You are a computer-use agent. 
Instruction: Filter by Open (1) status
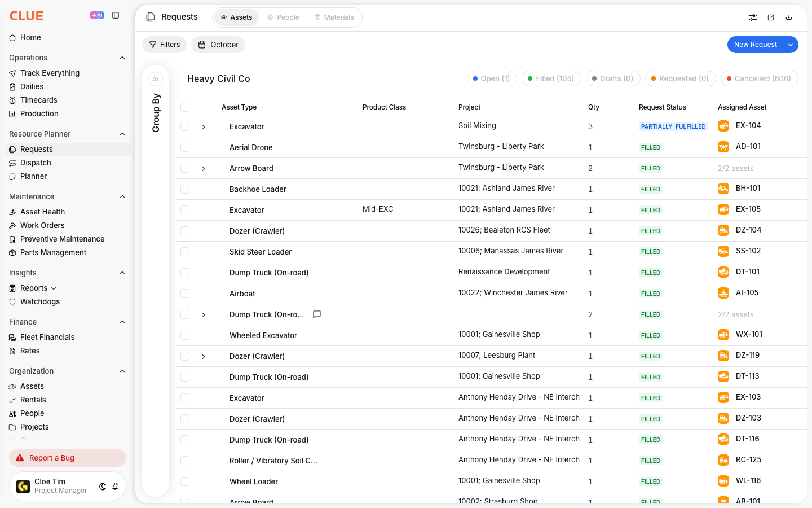[491, 78]
